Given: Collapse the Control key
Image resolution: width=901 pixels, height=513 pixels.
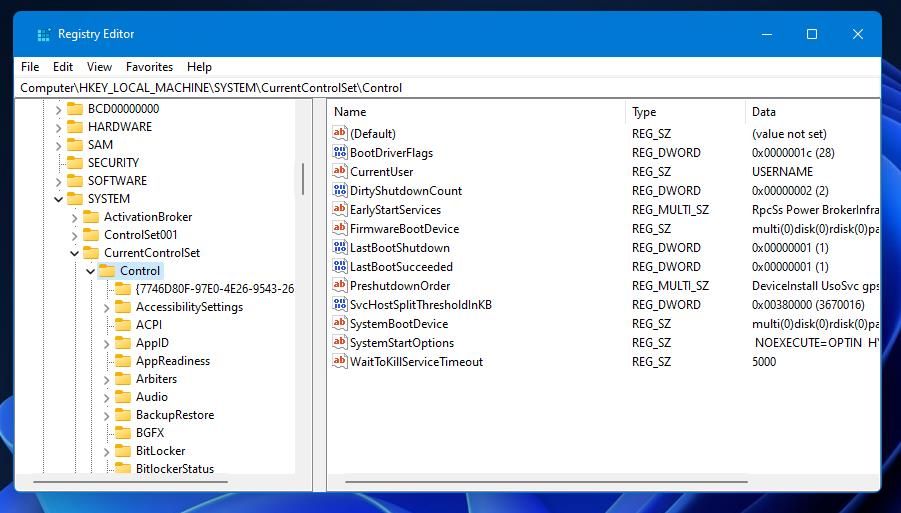Looking at the screenshot, I should point(90,271).
